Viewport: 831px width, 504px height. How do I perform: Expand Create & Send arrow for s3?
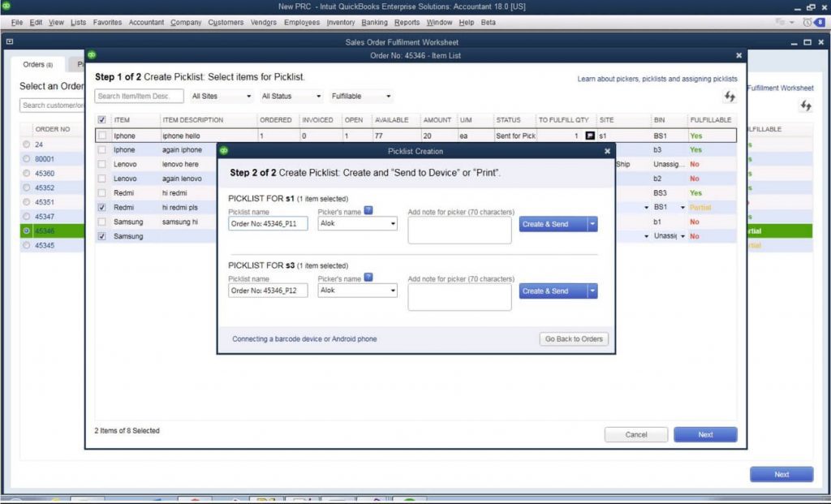(592, 291)
